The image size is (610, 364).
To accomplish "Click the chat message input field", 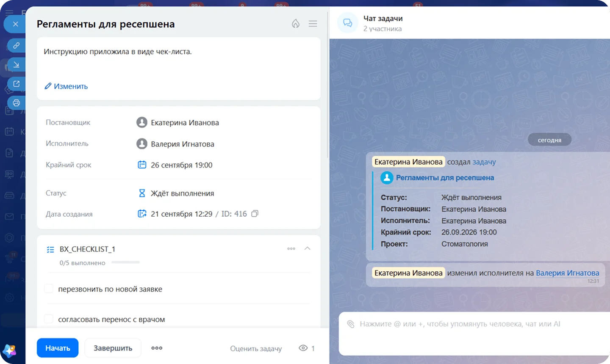I will point(474,334).
